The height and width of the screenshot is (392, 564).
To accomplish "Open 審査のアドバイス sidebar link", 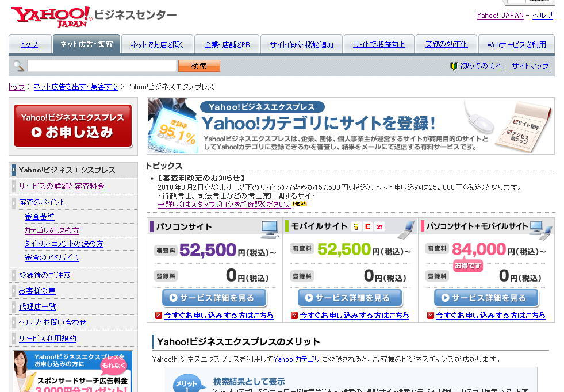I will coord(51,258).
